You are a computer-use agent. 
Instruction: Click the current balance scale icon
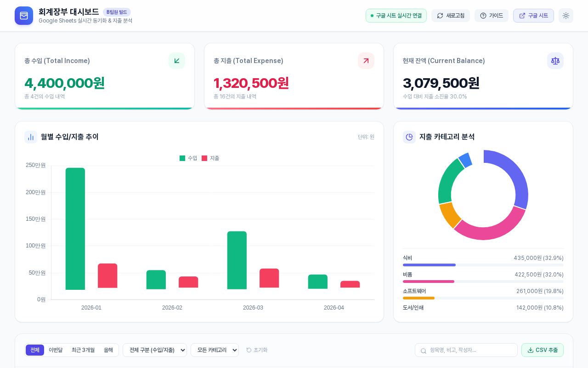555,61
